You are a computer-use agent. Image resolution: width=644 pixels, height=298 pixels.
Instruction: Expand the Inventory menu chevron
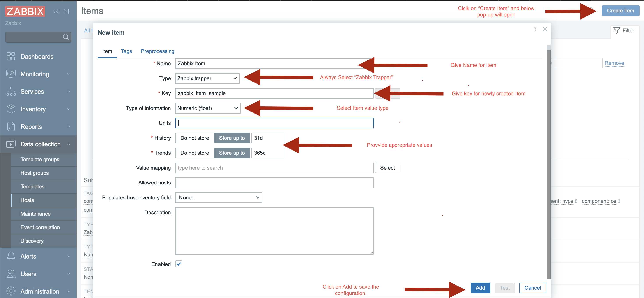pyautogui.click(x=69, y=109)
